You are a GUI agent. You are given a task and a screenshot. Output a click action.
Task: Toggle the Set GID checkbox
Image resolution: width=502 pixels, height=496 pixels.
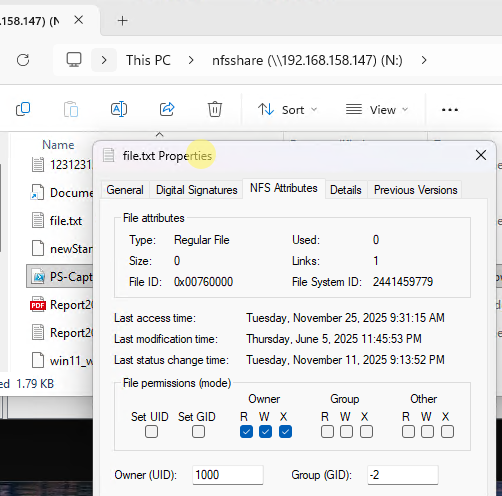pyautogui.click(x=198, y=432)
